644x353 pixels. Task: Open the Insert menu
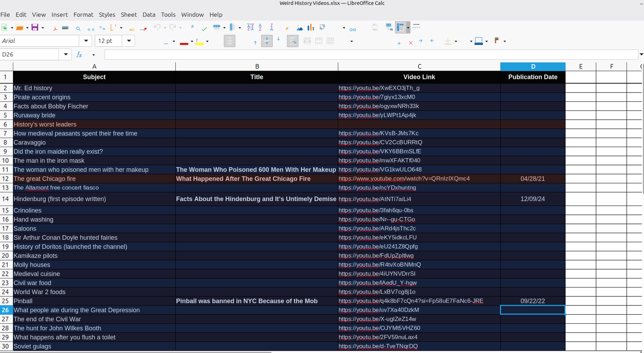[x=60, y=15]
